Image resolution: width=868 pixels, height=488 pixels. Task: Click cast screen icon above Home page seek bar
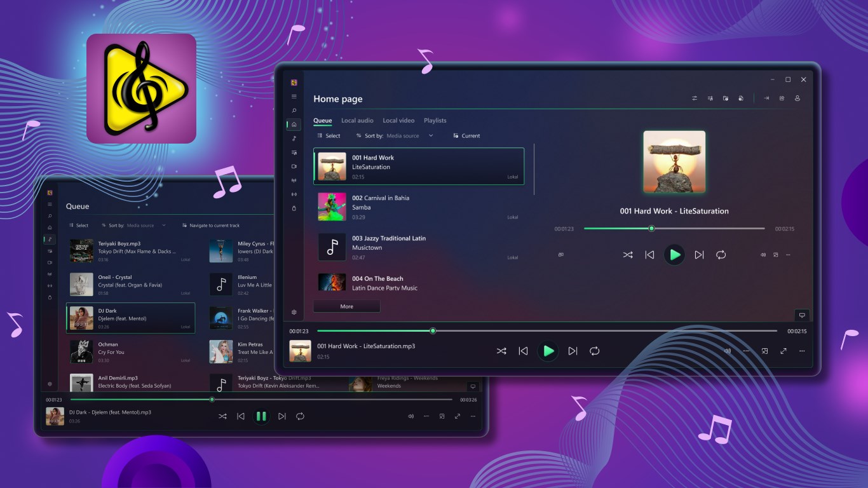coord(802,315)
